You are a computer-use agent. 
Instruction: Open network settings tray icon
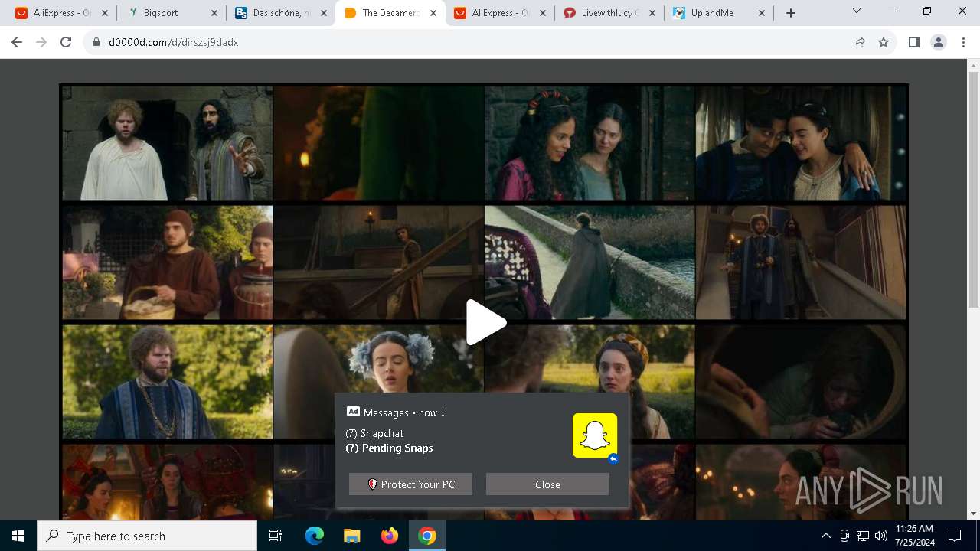point(863,536)
